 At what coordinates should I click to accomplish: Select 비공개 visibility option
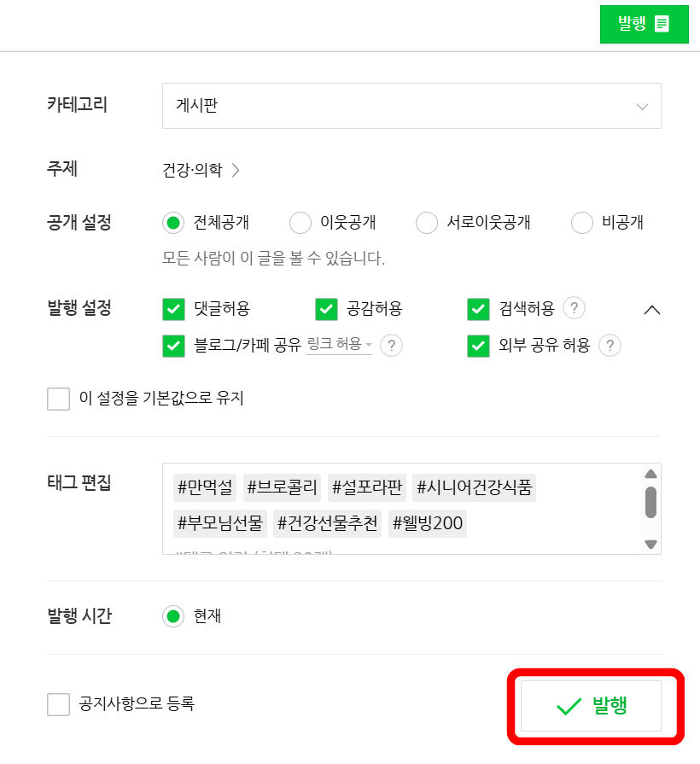tap(582, 223)
